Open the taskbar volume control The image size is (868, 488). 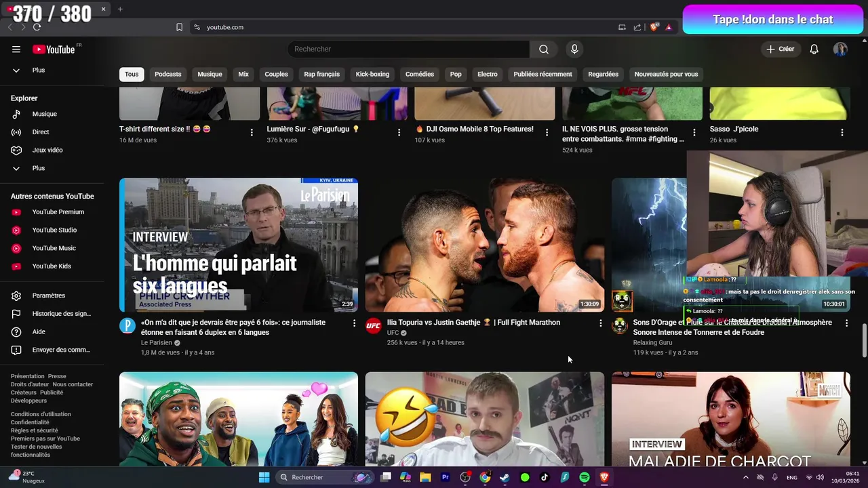(820, 477)
